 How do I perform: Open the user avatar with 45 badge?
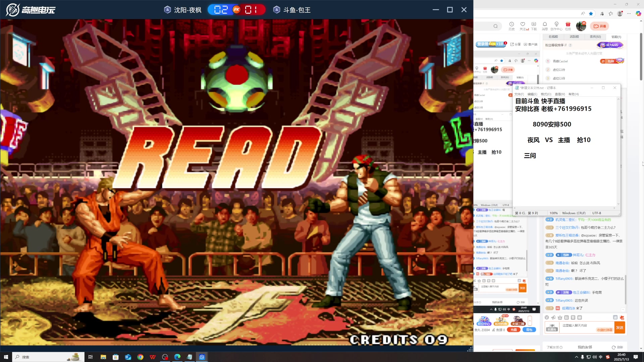(581, 26)
